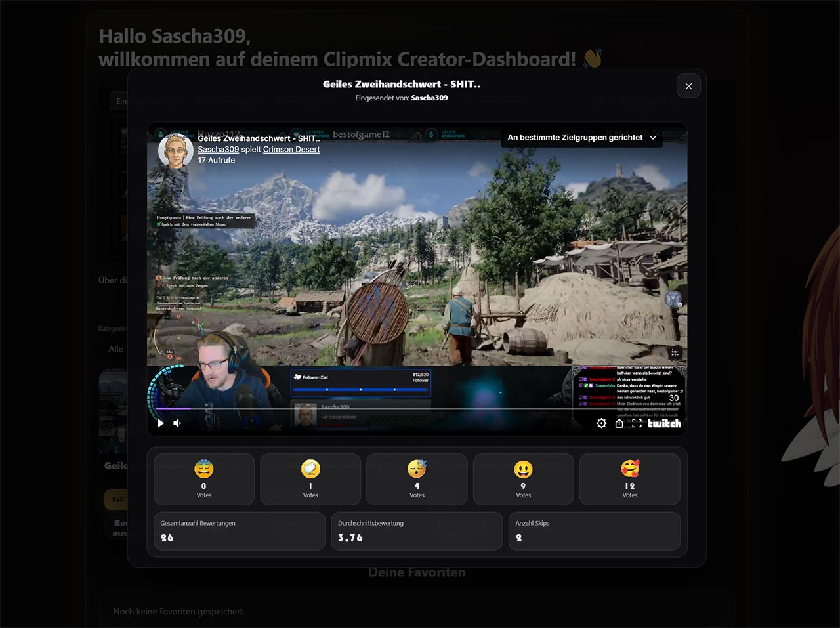Viewport: 840px width, 628px height.
Task: Click the 'Hallo Sascha309,' greeting in the background
Action: pyautogui.click(x=175, y=36)
